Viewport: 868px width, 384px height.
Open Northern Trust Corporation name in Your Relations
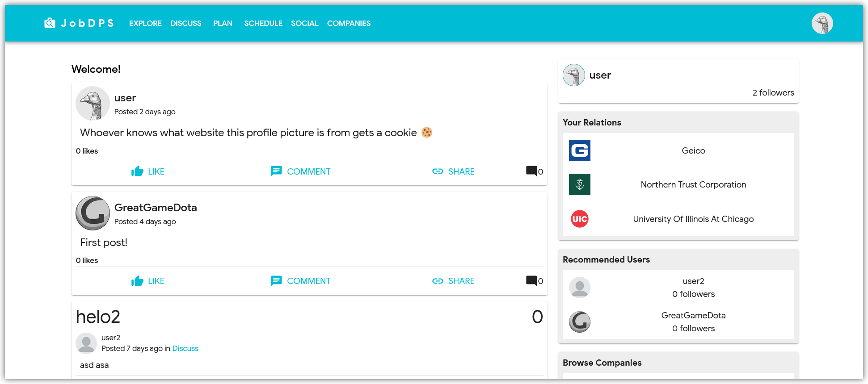[693, 184]
